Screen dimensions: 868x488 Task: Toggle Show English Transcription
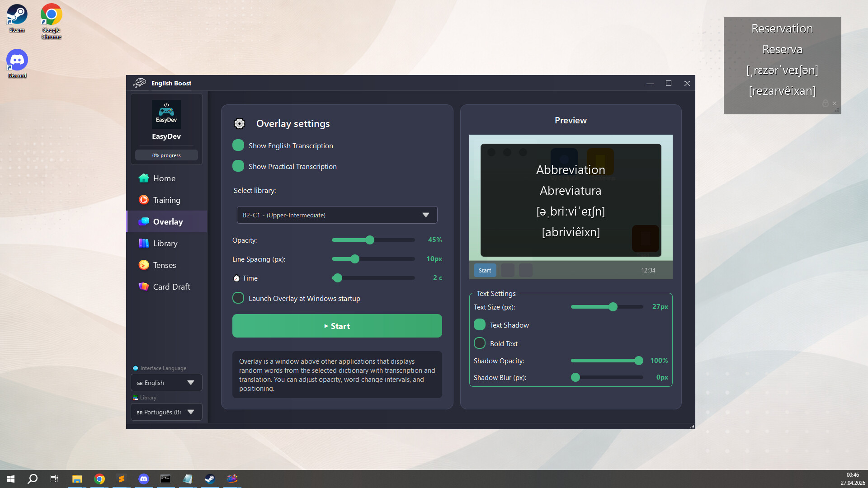point(238,145)
